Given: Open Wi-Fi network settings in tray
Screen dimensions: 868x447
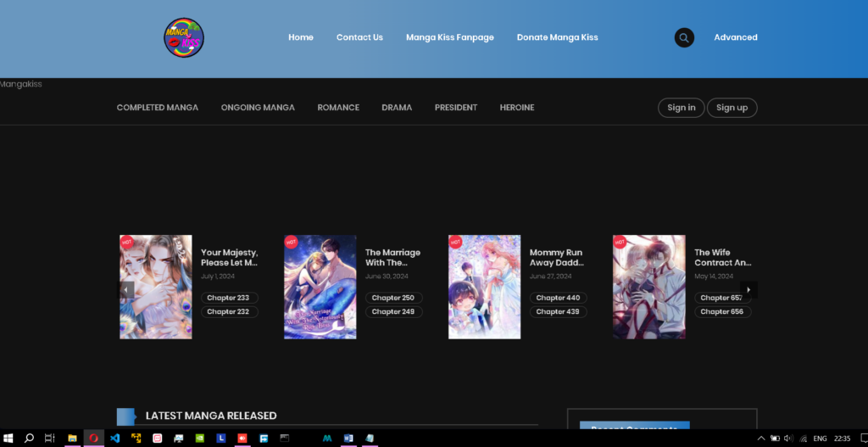Looking at the screenshot, I should tap(804, 439).
